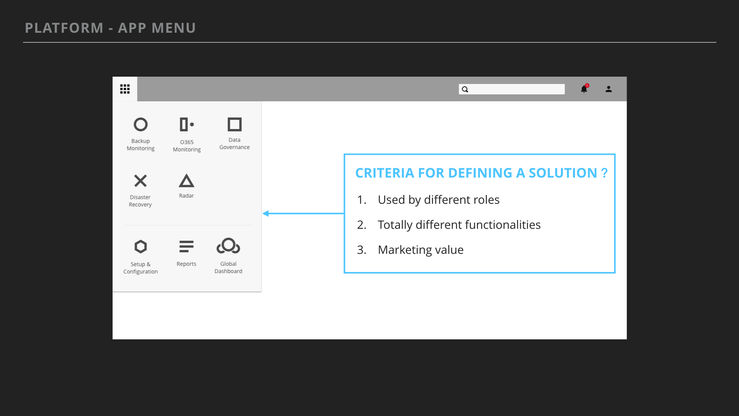Click the notification bell icon

point(584,89)
